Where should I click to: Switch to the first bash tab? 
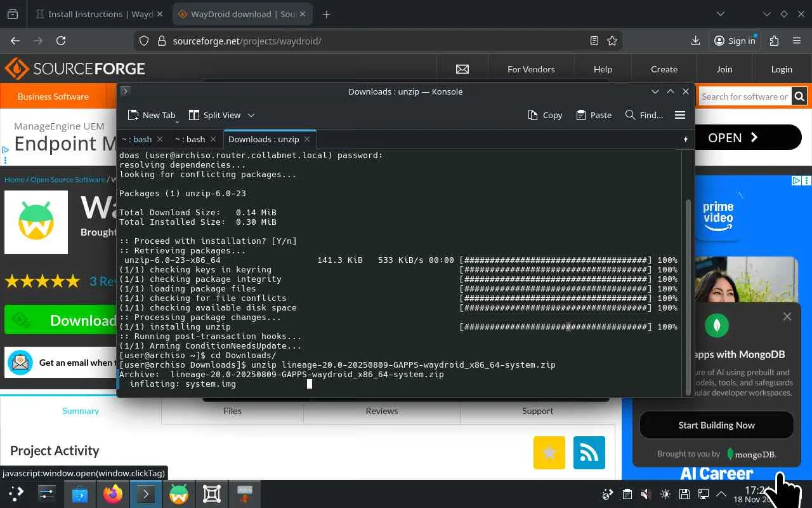137,139
